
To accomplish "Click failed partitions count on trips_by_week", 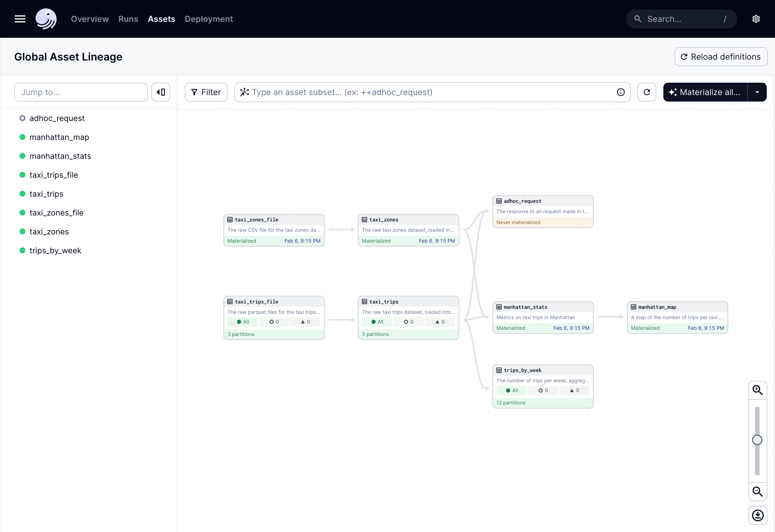I will pyautogui.click(x=574, y=390).
